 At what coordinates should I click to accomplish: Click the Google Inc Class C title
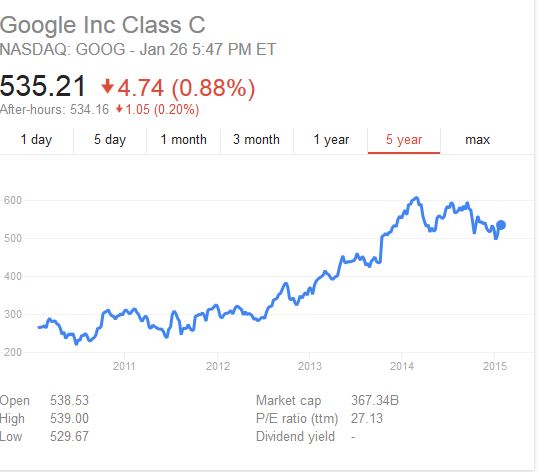click(x=103, y=25)
